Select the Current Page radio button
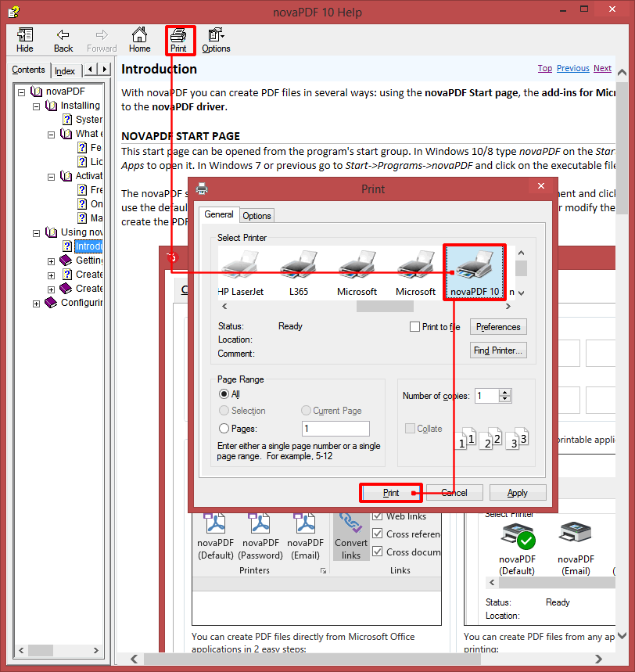 pyautogui.click(x=306, y=411)
